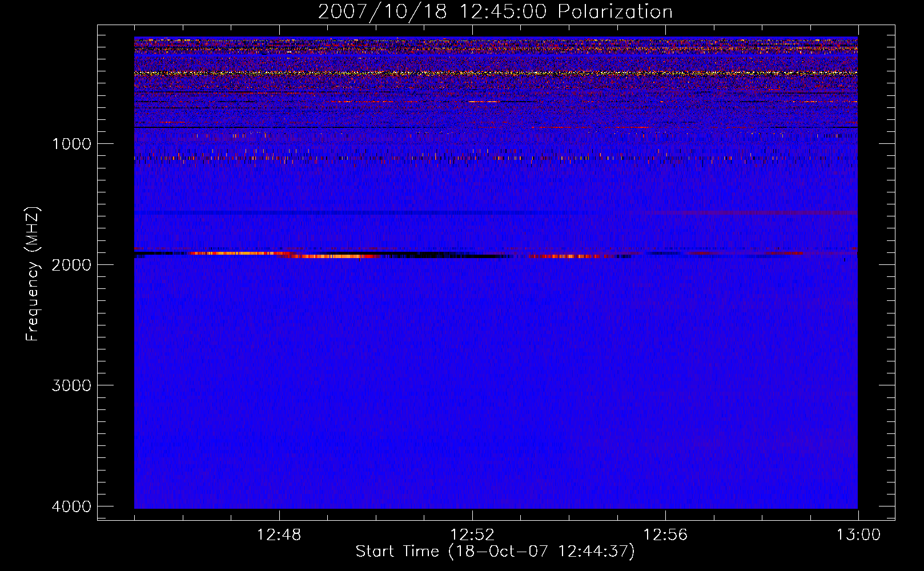
Task: Select the '1000' frequency axis label
Action: 71,143
